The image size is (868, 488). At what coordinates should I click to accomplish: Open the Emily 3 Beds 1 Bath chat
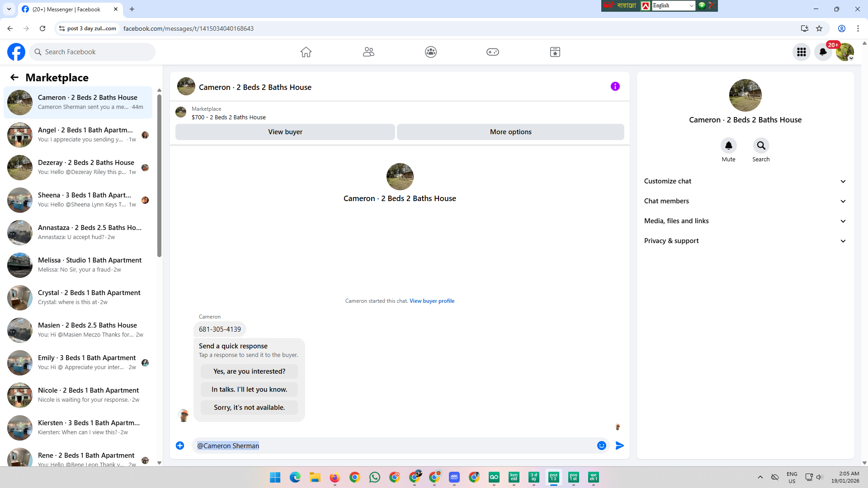78,363
